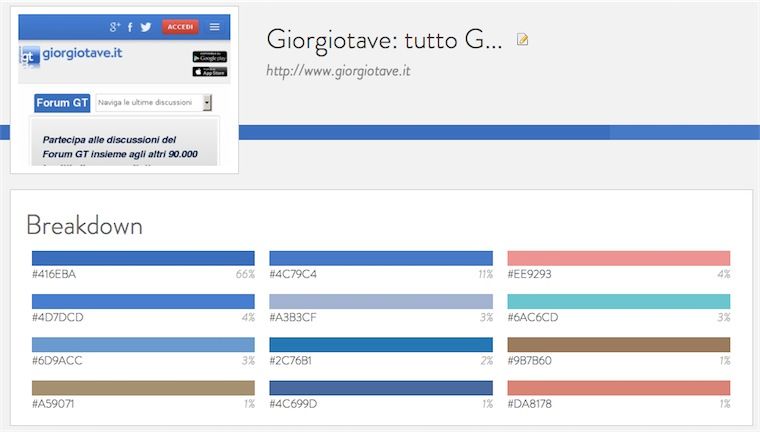This screenshot has height=432, width=760.
Task: Select the #2C76B1 color swatch
Action: (381, 345)
